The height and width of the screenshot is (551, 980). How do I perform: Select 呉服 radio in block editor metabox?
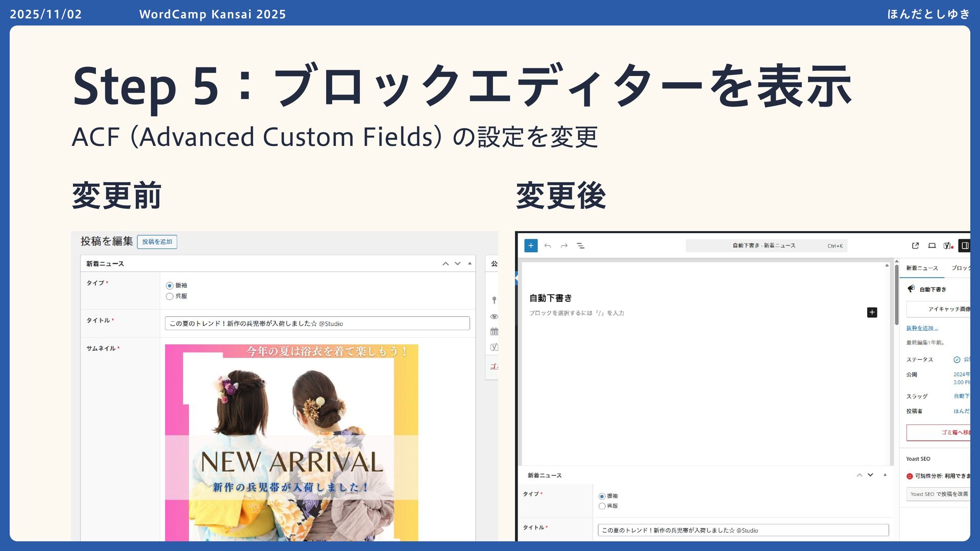pos(602,506)
